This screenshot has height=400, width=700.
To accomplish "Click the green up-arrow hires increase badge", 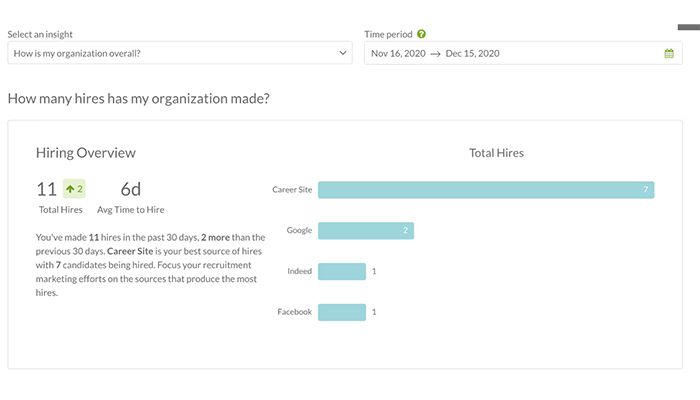I will 73,188.
